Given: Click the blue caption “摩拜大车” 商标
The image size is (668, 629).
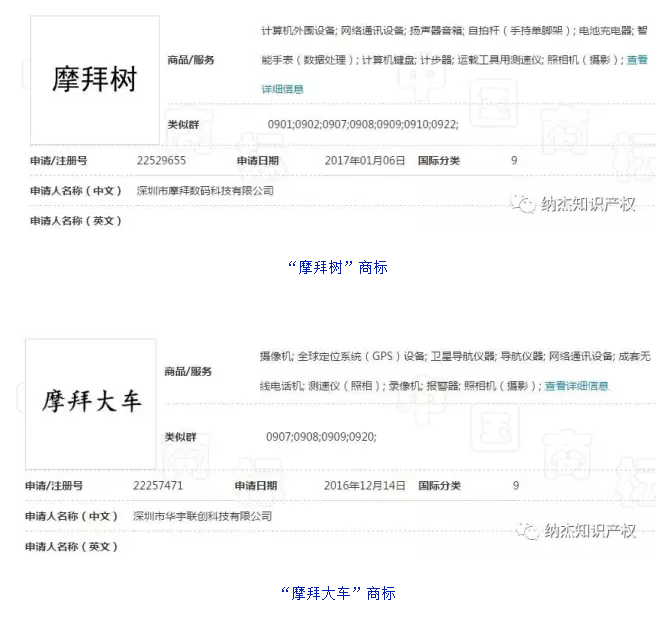Looking at the screenshot, I should (x=338, y=593).
